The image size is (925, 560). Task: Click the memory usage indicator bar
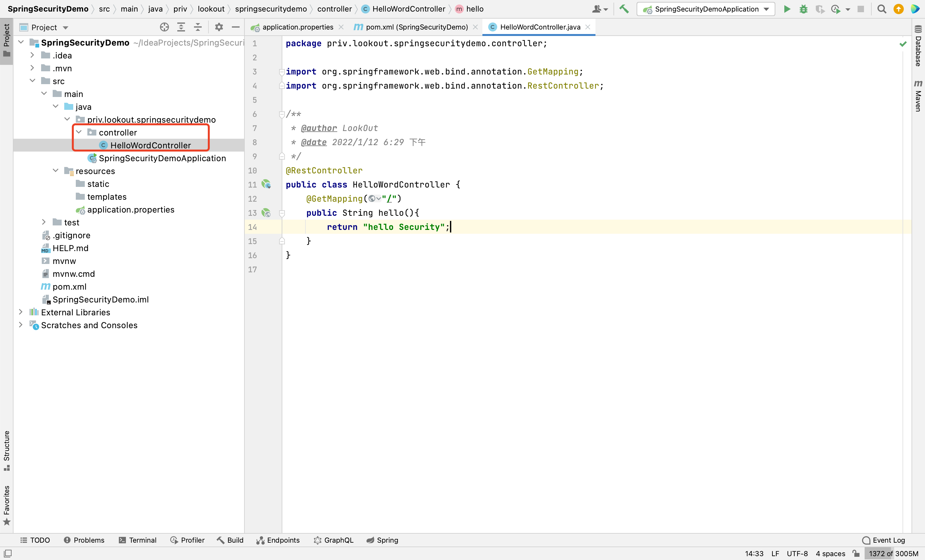893,553
